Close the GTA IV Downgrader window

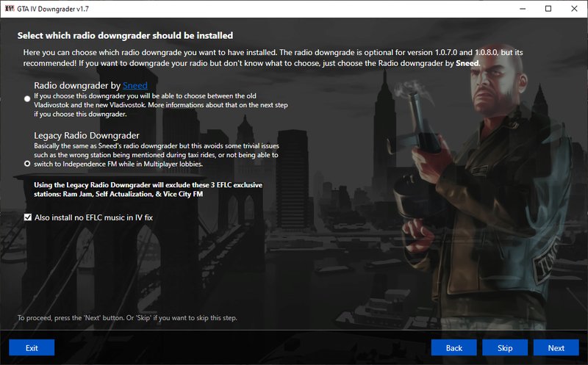pyautogui.click(x=574, y=9)
